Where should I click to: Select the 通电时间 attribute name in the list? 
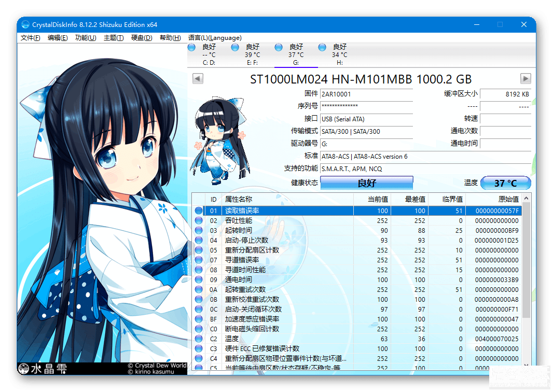point(239,279)
